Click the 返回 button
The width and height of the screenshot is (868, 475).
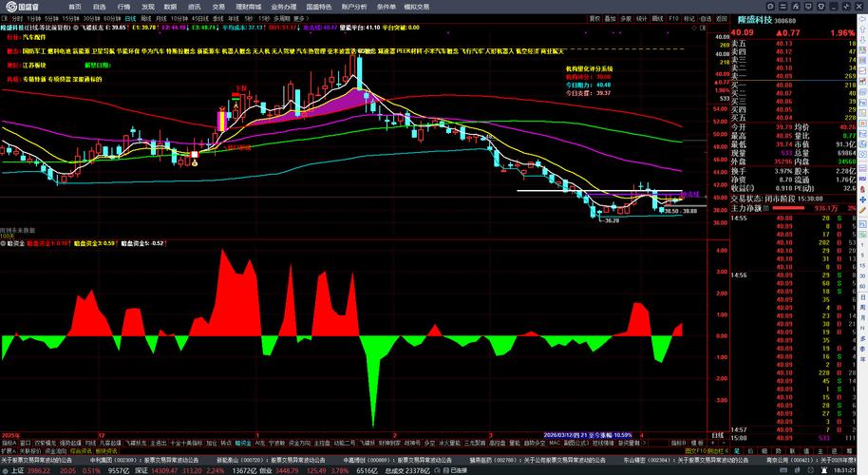(722, 18)
